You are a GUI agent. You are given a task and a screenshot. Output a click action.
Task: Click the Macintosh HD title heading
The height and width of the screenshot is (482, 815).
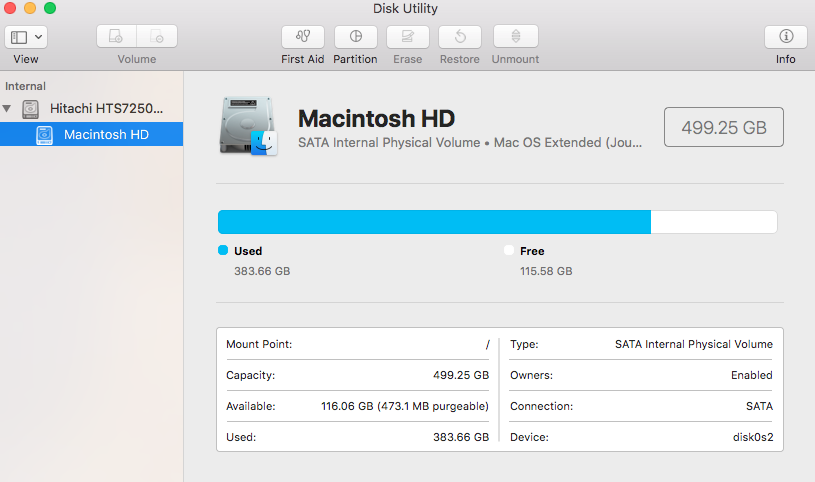pyautogui.click(x=376, y=119)
